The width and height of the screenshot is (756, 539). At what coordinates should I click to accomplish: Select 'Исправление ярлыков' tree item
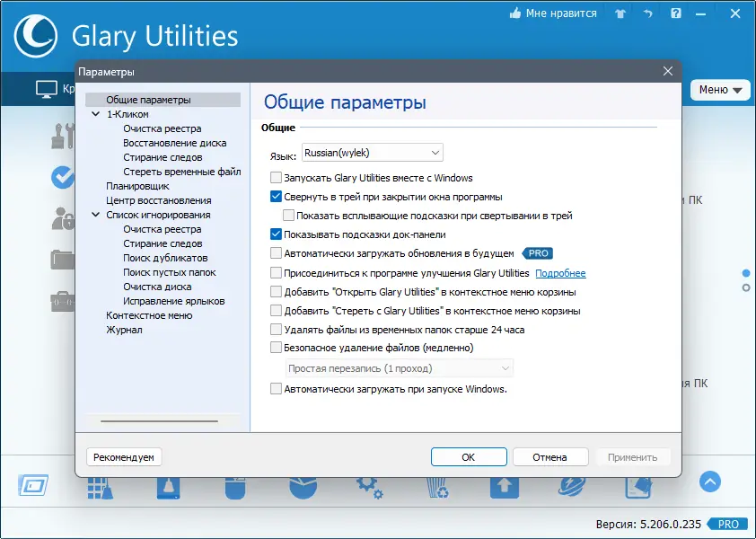tap(173, 301)
